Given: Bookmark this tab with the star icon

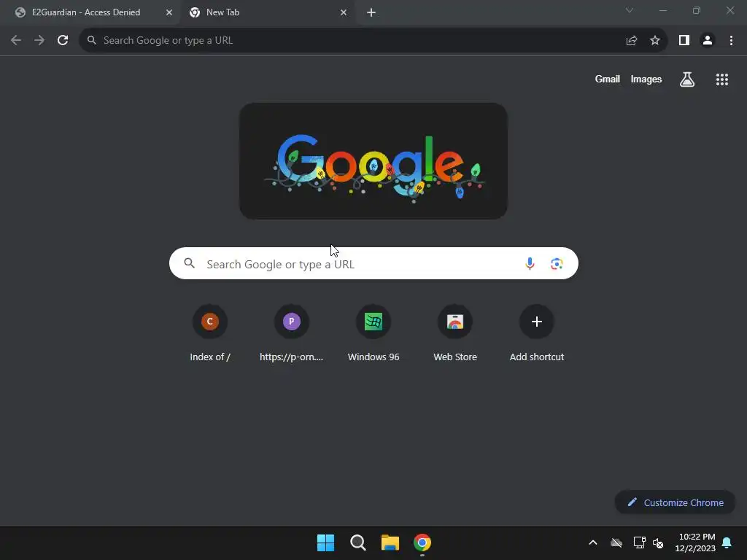Looking at the screenshot, I should coord(655,41).
